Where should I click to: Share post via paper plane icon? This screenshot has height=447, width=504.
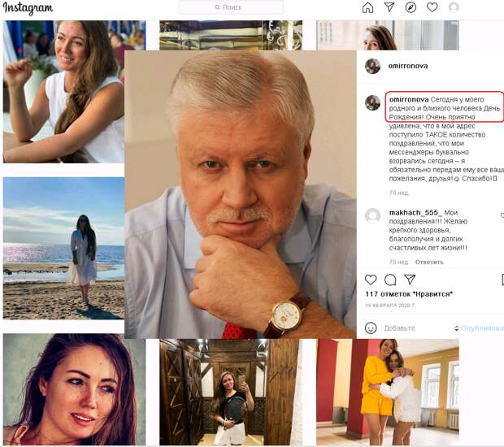pyautogui.click(x=410, y=280)
